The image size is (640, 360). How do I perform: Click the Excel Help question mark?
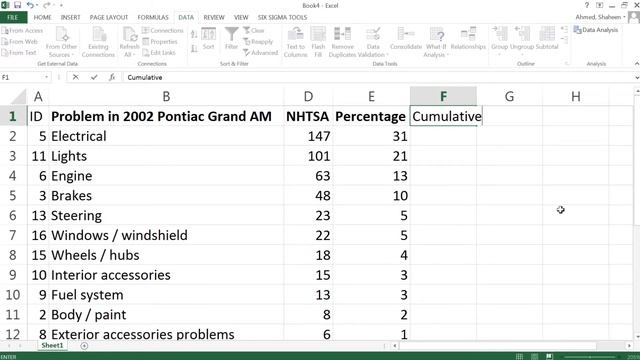click(x=587, y=5)
